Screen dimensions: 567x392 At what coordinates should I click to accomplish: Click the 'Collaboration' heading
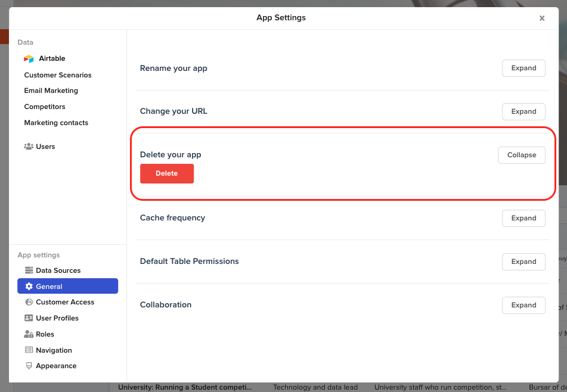pyautogui.click(x=166, y=304)
